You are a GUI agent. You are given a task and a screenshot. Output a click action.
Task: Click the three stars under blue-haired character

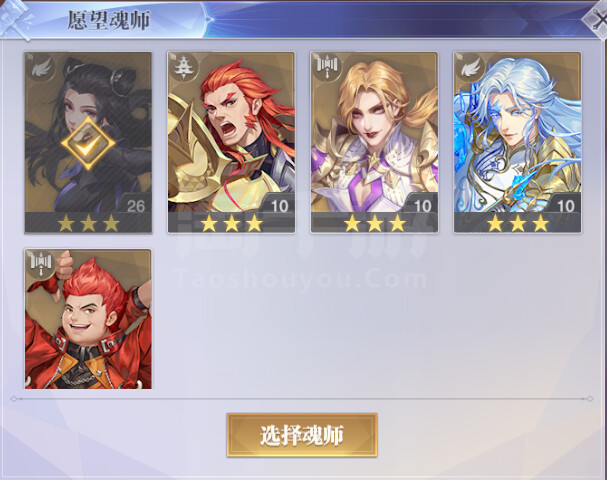click(x=518, y=223)
